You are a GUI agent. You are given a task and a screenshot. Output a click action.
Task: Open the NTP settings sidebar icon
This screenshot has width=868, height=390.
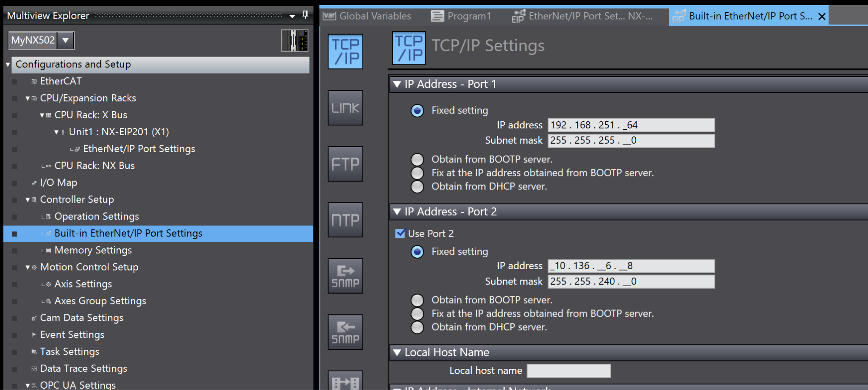(345, 220)
